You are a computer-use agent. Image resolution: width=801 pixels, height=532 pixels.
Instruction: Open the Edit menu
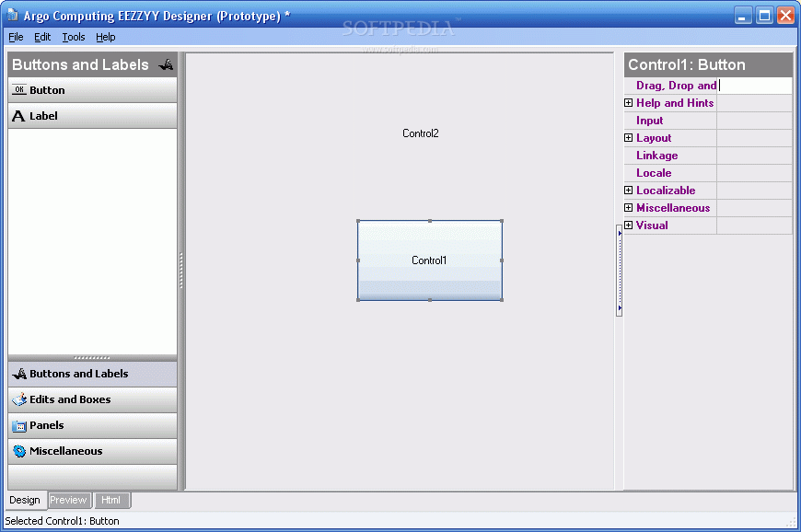coord(42,37)
